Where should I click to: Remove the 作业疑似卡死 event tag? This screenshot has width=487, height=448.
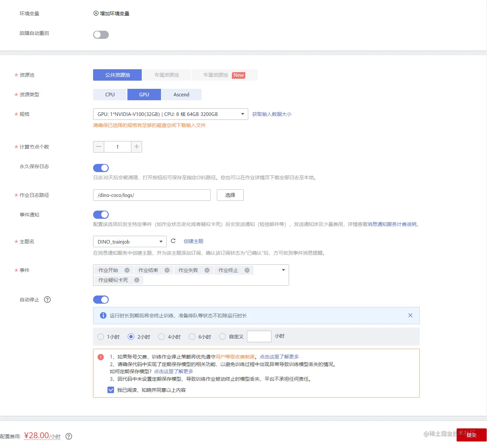click(x=137, y=280)
